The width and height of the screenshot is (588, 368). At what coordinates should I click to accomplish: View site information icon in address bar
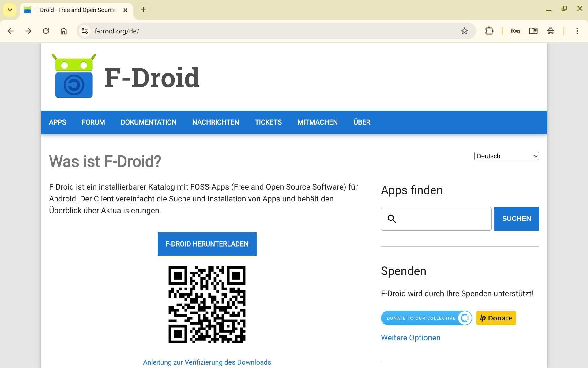point(85,31)
